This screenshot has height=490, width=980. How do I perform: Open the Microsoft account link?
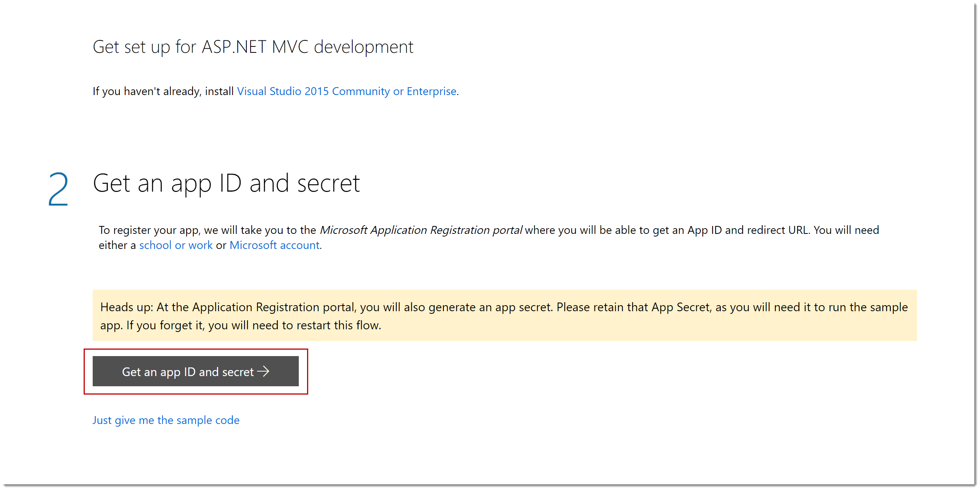274,245
